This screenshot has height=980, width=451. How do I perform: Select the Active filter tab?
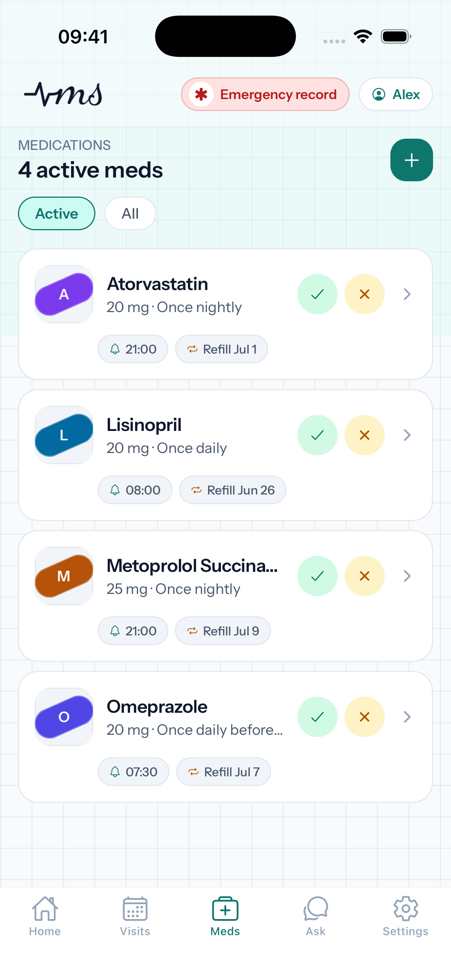tap(57, 213)
